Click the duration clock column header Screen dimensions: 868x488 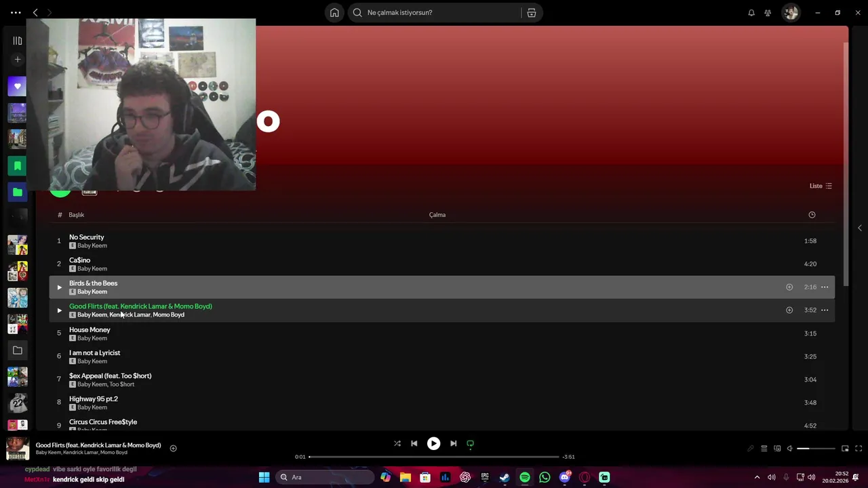coord(812,215)
